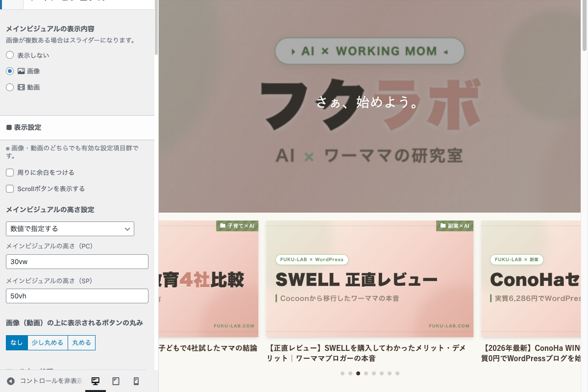Open 子どもで4社試したママの結論 post title
The height and width of the screenshot is (392, 588).
click(208, 348)
